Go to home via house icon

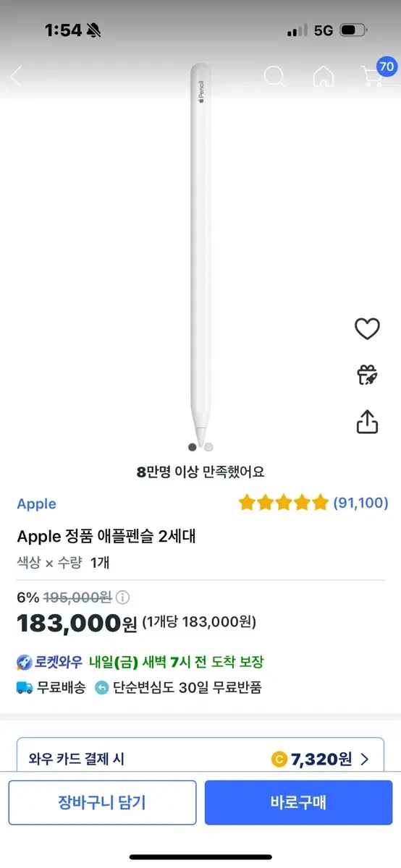pos(323,77)
